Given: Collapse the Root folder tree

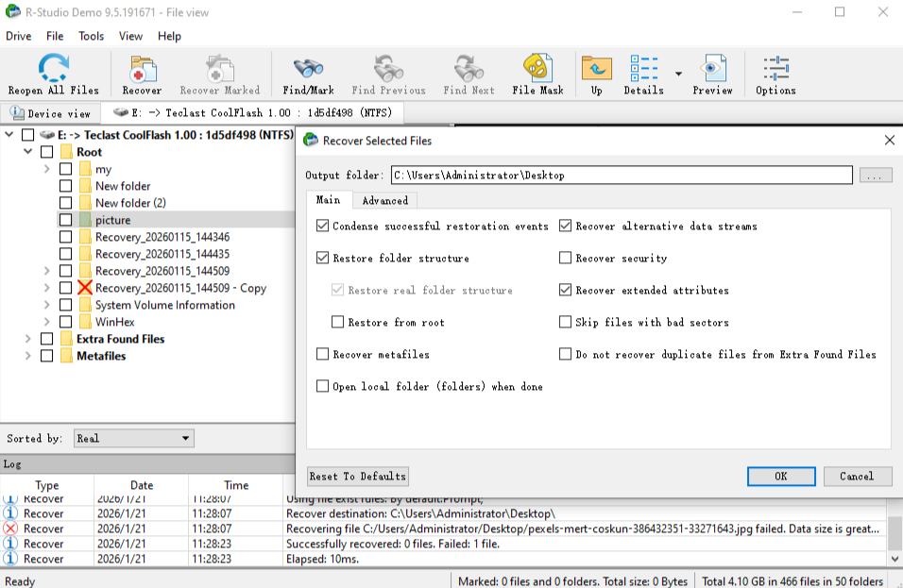Looking at the screenshot, I should tap(27, 151).
